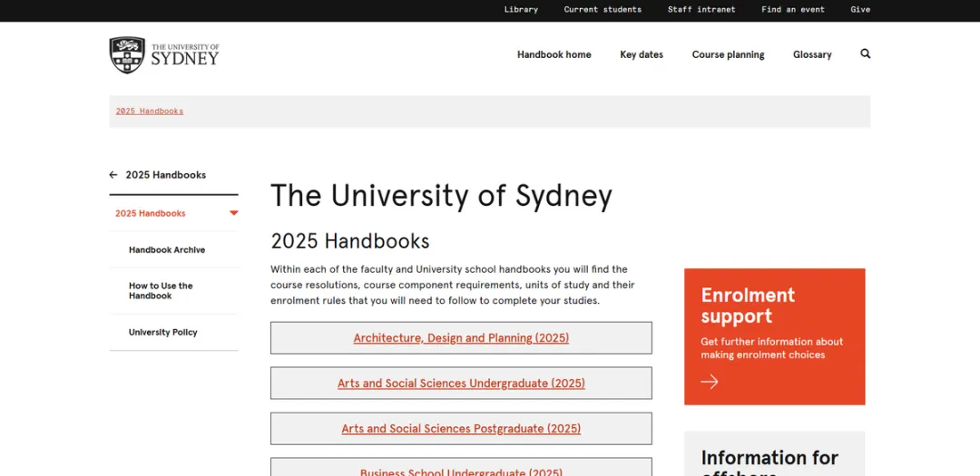Click the Give link
980x476 pixels.
[x=860, y=9]
